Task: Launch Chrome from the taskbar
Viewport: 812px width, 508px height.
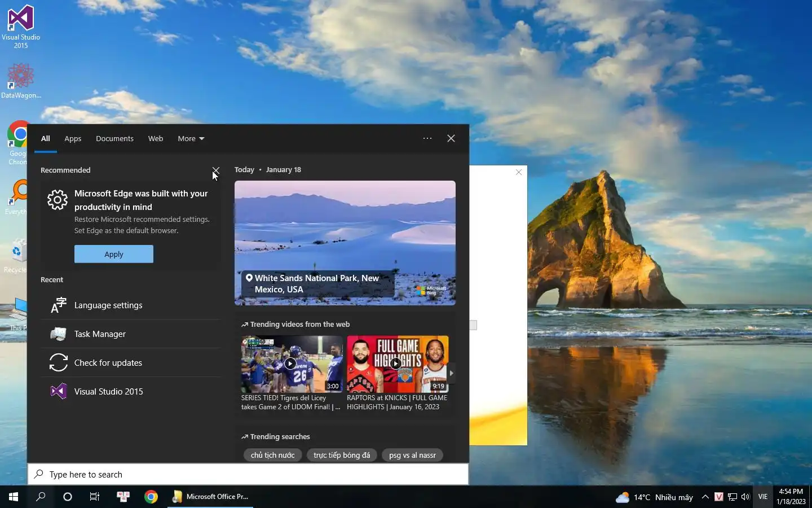Action: point(151,497)
